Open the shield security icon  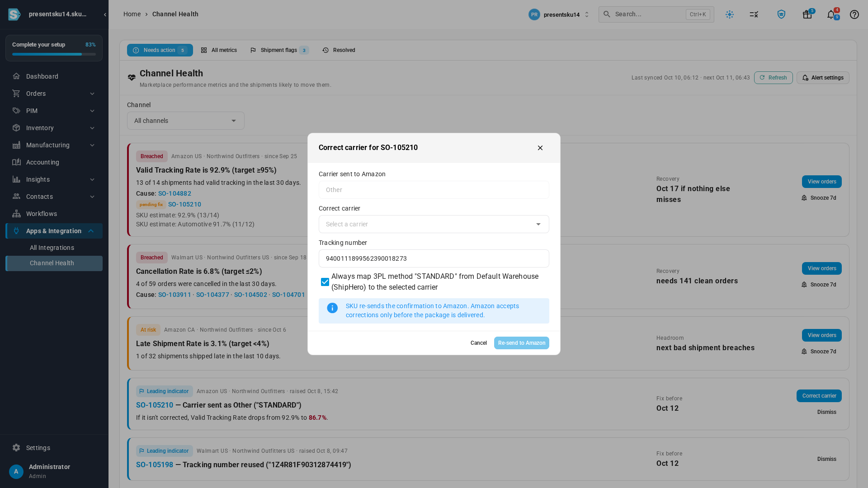pyautogui.click(x=781, y=14)
